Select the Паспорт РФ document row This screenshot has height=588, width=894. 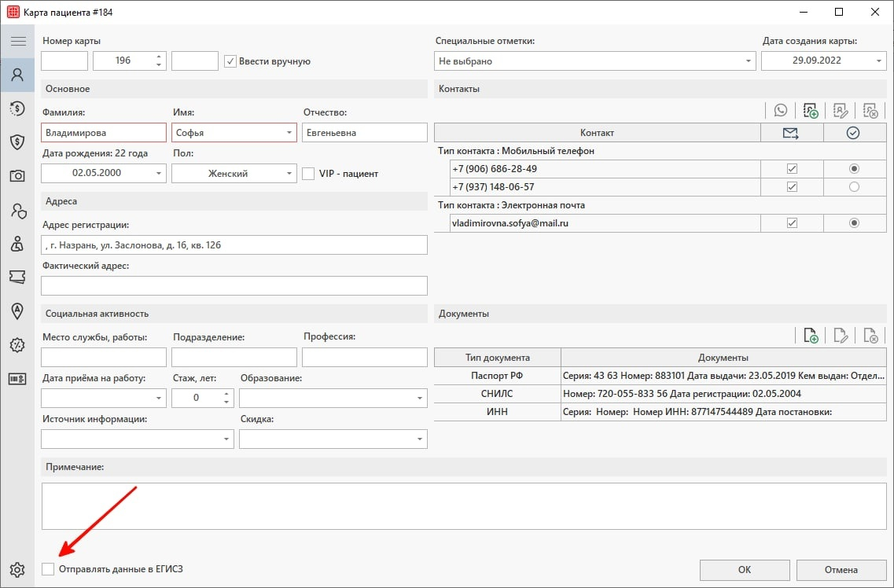point(660,376)
